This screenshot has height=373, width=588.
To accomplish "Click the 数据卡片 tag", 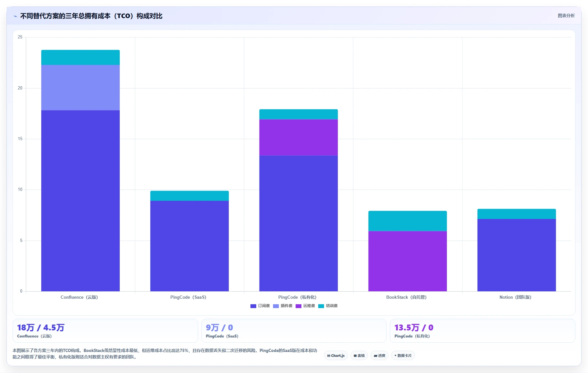I will (403, 356).
